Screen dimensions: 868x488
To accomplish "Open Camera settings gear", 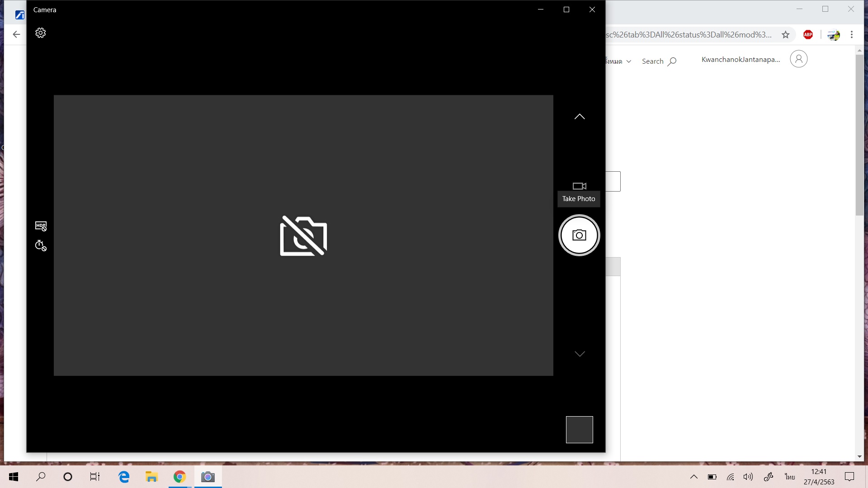I will pyautogui.click(x=41, y=33).
